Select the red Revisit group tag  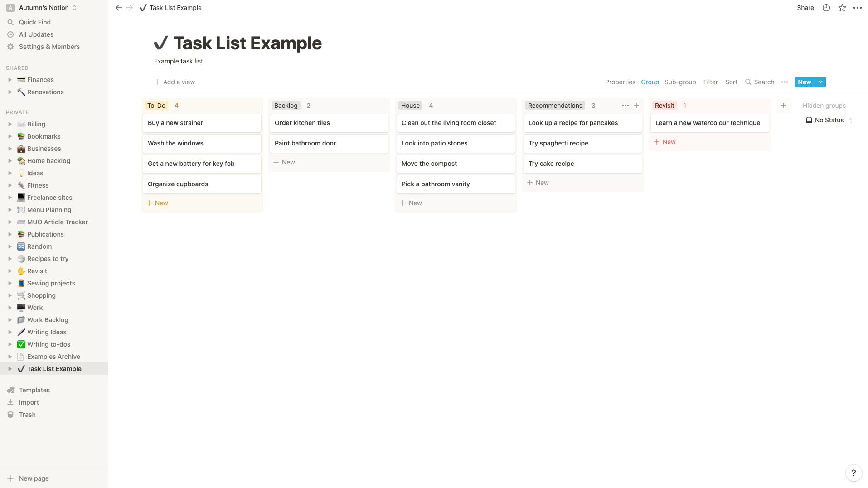(664, 106)
